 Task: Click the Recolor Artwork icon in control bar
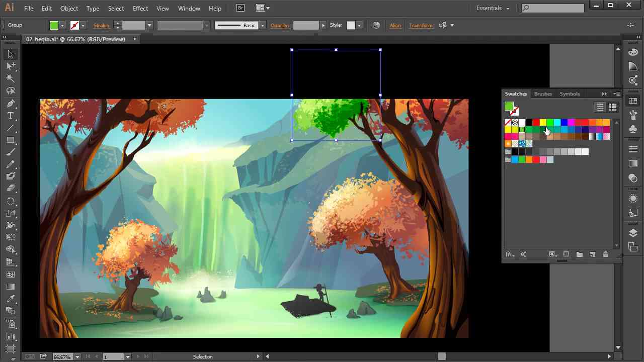[376, 25]
